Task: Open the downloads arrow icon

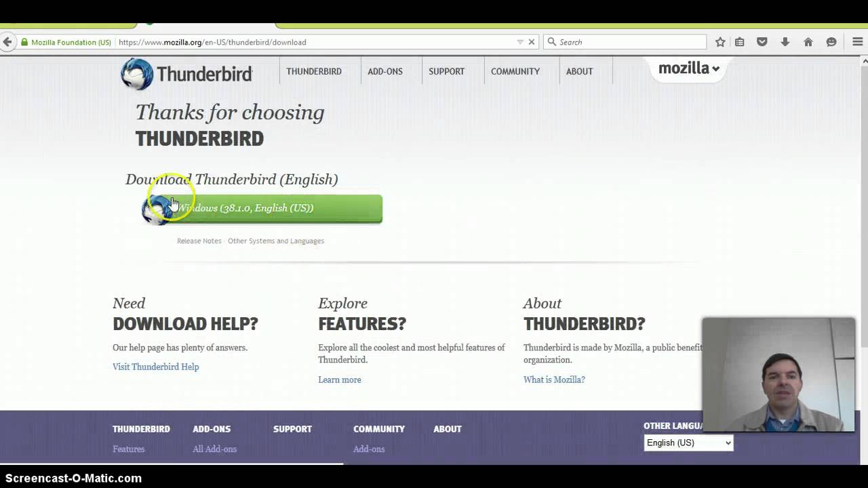Action: (785, 42)
